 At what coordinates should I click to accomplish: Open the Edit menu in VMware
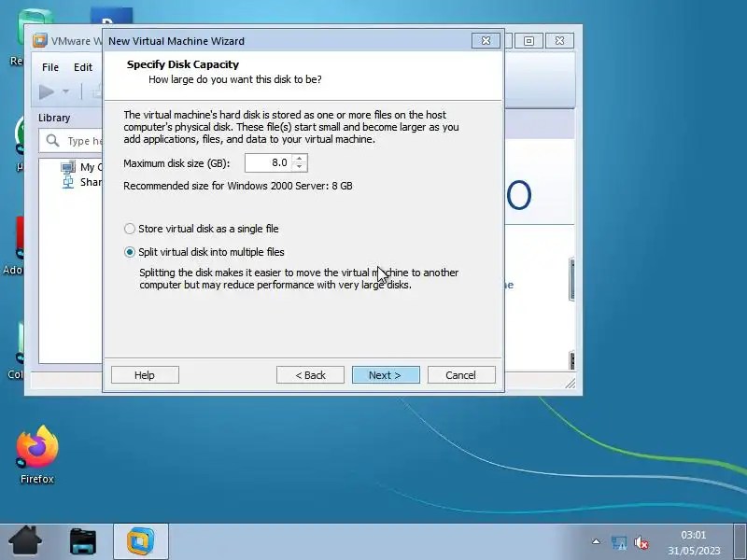[x=83, y=67]
